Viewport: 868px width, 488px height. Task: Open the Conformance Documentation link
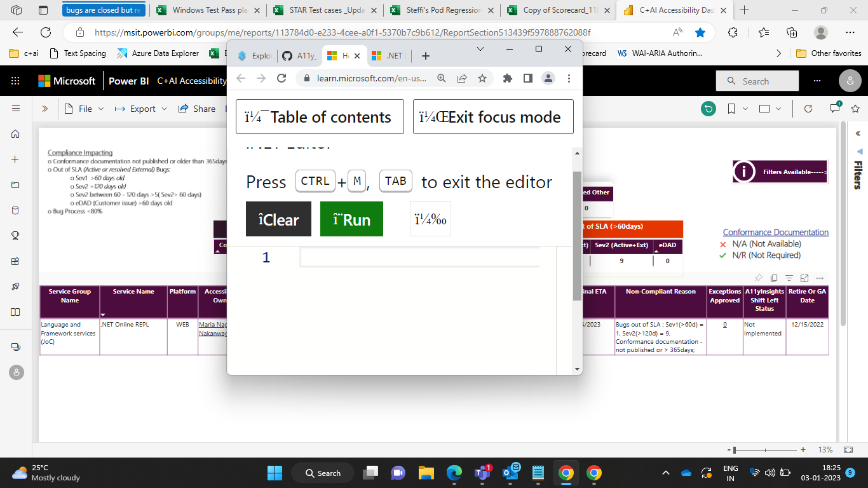click(775, 231)
